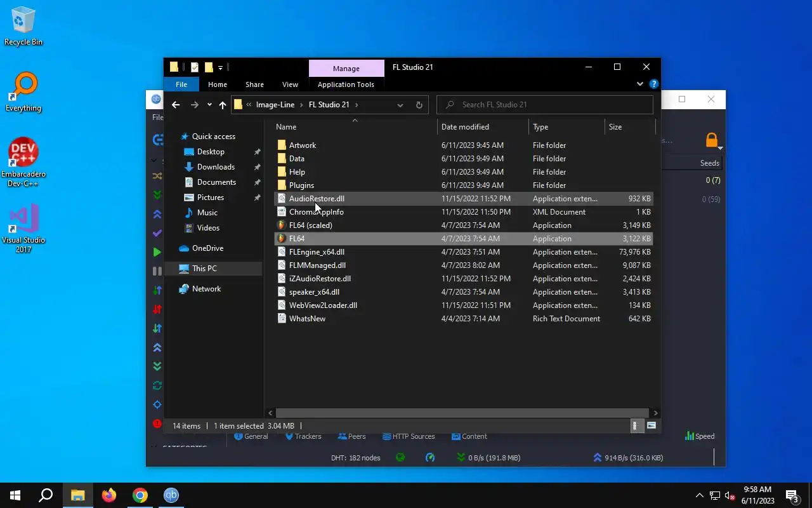Open Google Chrome from the taskbar

[140, 495]
